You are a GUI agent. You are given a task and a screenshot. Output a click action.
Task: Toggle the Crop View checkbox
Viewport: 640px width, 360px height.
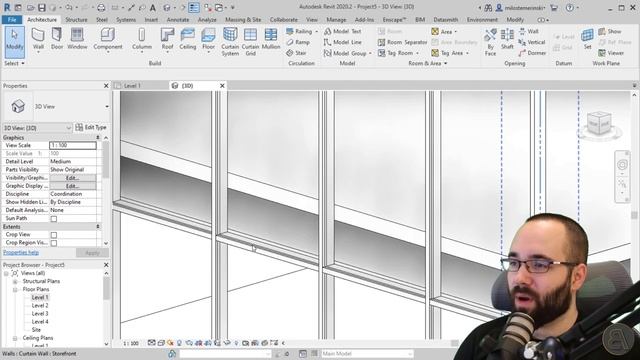click(53, 235)
